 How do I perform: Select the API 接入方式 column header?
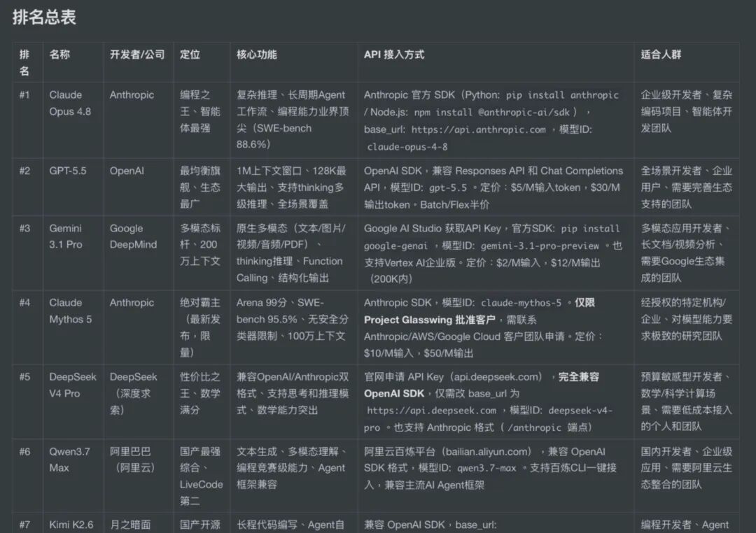(x=394, y=55)
